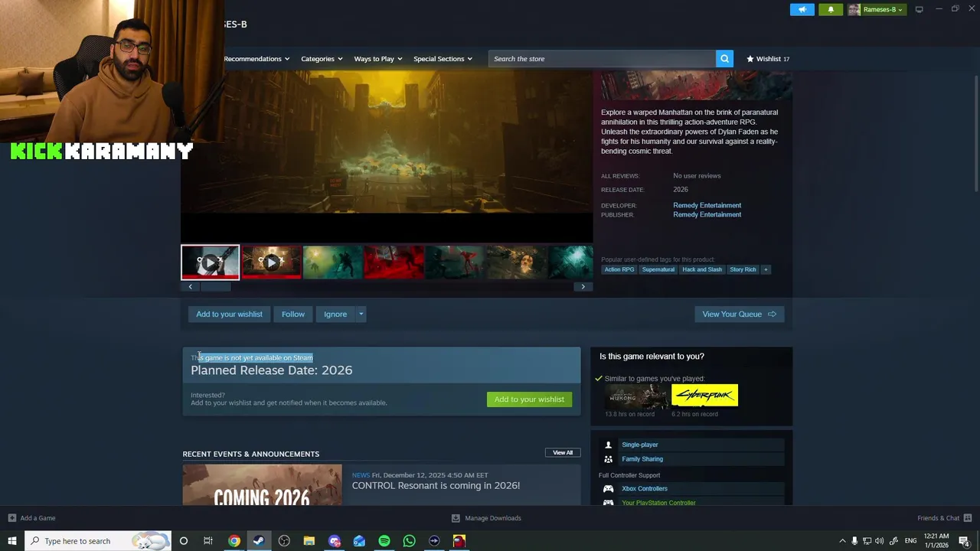
Task: Click the Manage Downloads icon
Action: click(x=456, y=518)
